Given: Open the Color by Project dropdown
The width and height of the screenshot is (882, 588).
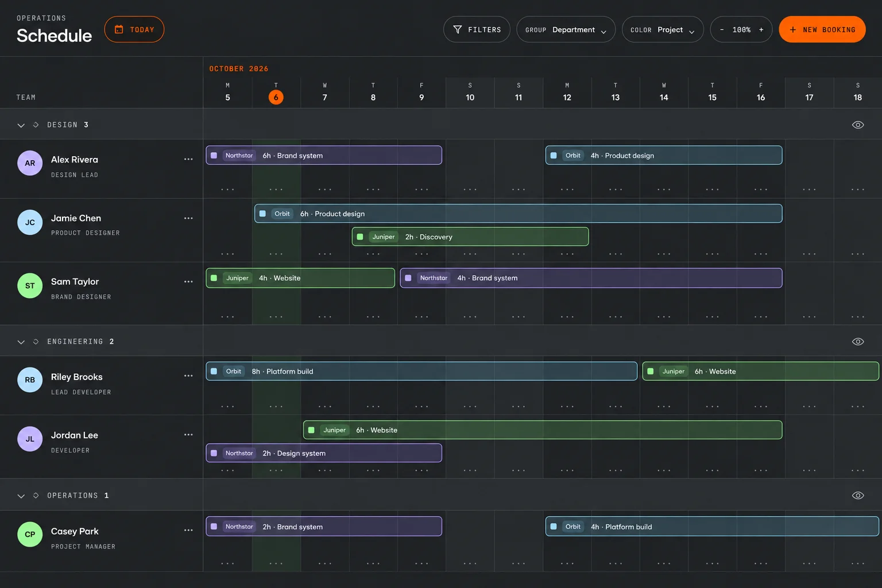Looking at the screenshot, I should (663, 29).
